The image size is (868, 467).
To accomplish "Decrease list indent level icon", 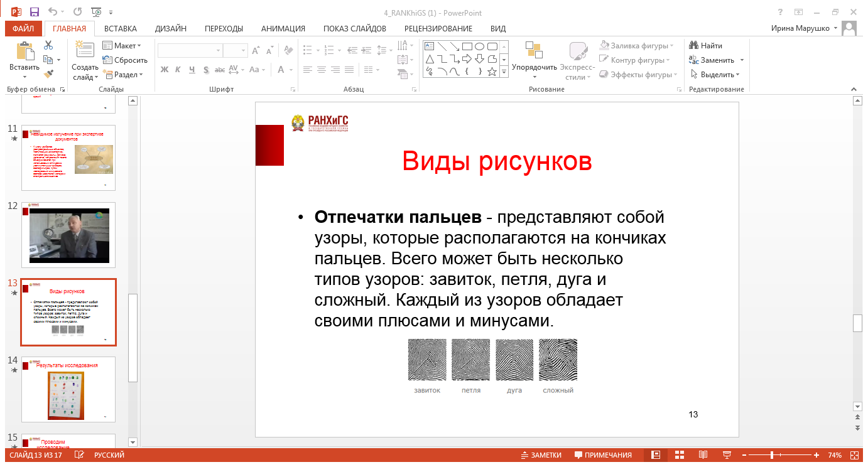I will [x=354, y=50].
